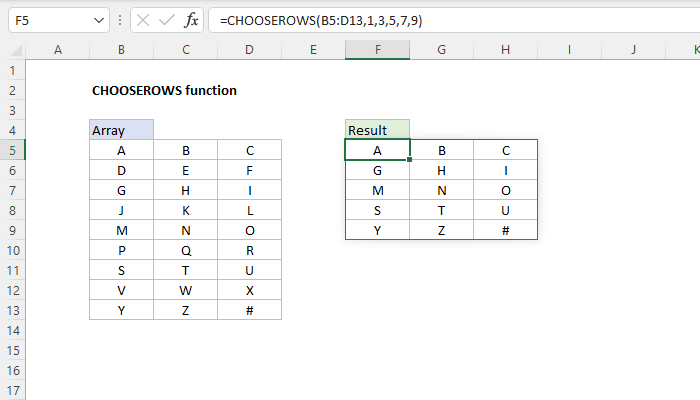Select cell containing 'E' in the array
Viewport: 700px width, 400px height.
click(186, 171)
